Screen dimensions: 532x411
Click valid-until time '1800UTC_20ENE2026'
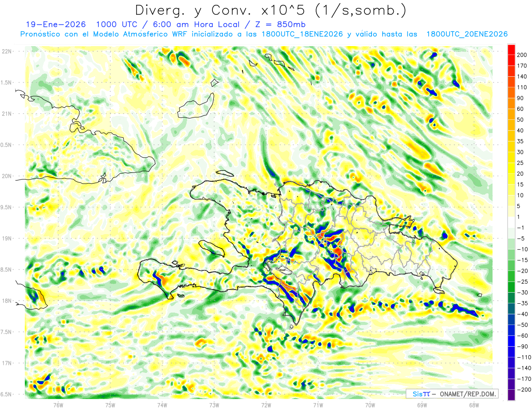pos(467,34)
